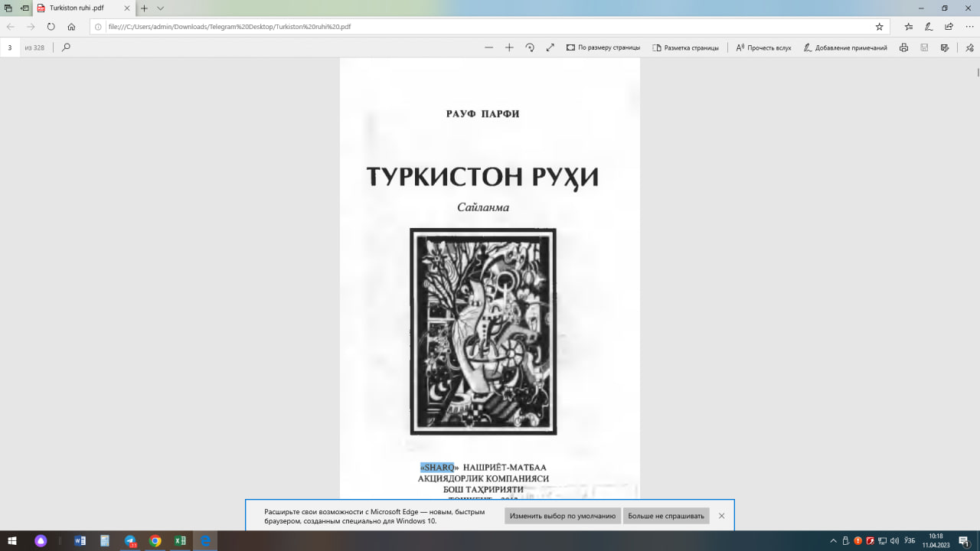Go back to the previous page

pyautogui.click(x=11, y=26)
